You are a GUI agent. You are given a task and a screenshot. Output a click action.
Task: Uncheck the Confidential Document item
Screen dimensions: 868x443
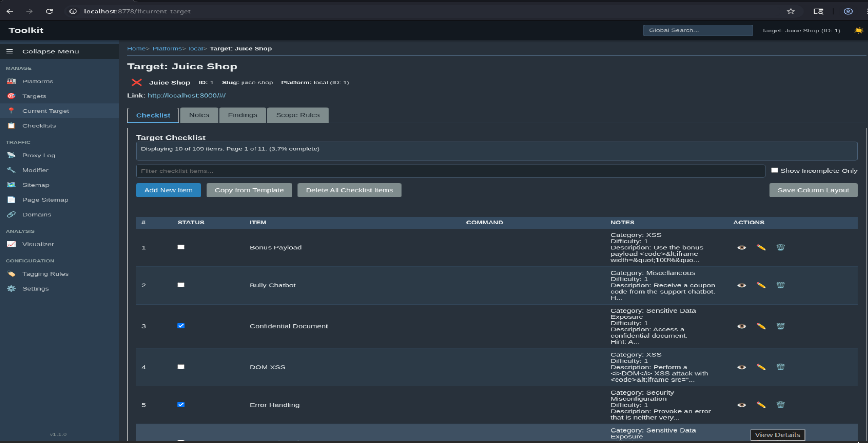click(181, 326)
